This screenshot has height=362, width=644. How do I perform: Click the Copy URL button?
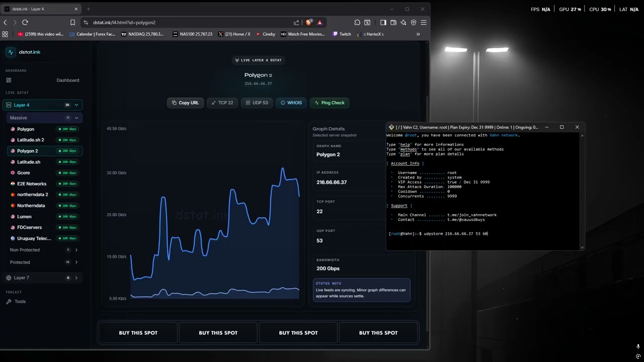tap(185, 103)
